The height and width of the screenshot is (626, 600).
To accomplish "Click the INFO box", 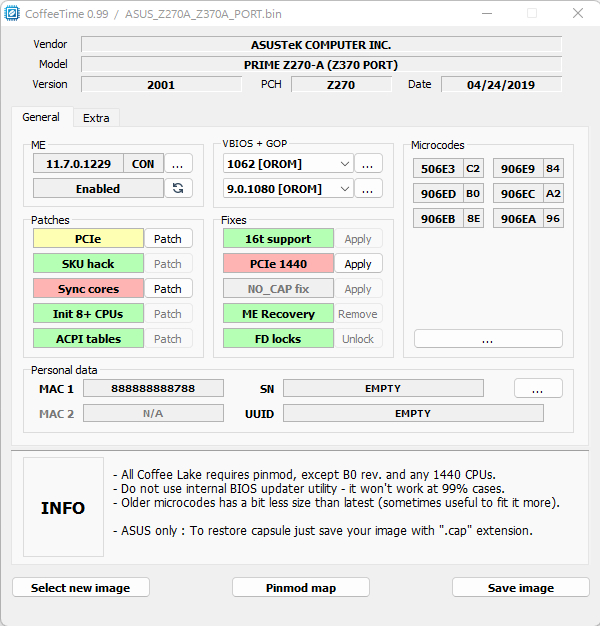I will pos(63,507).
